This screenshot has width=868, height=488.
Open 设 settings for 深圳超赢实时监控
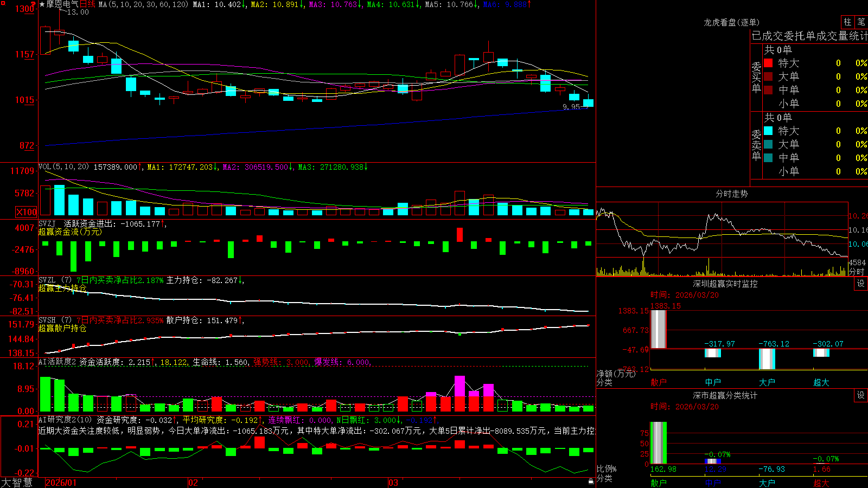[x=861, y=284]
